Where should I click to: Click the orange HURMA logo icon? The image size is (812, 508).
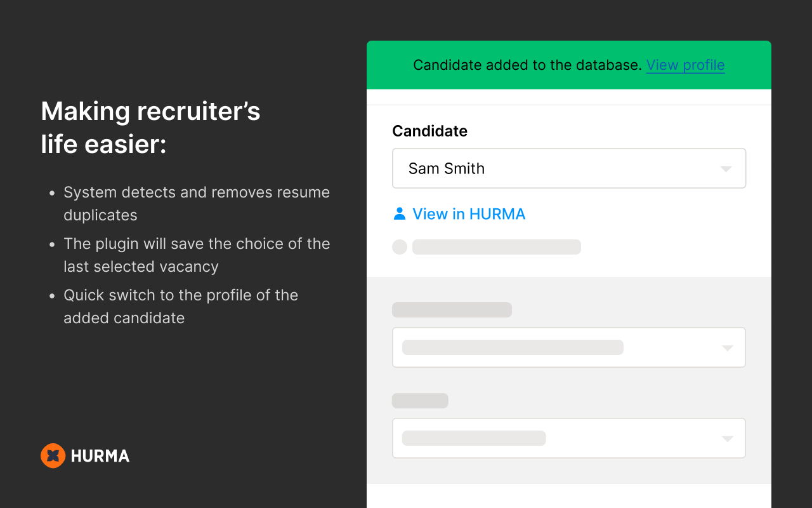coord(53,455)
